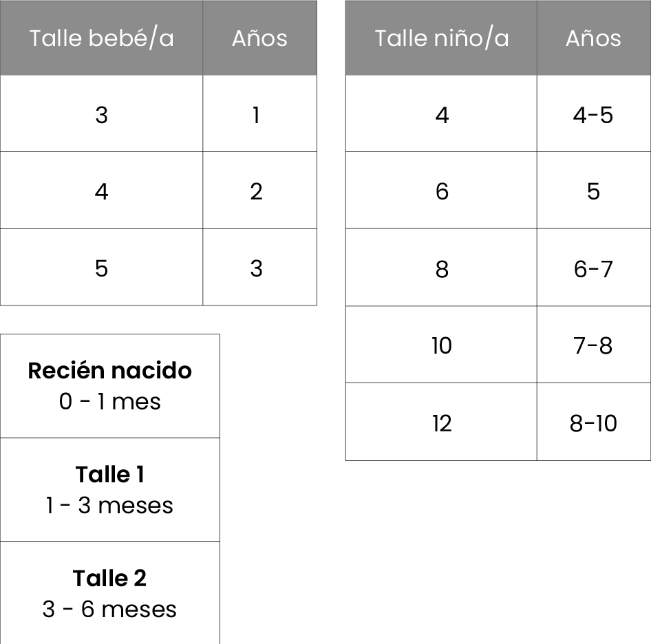This screenshot has height=644, width=651.
Task: Select the 'Años' header in the kids table
Action: coord(594,38)
